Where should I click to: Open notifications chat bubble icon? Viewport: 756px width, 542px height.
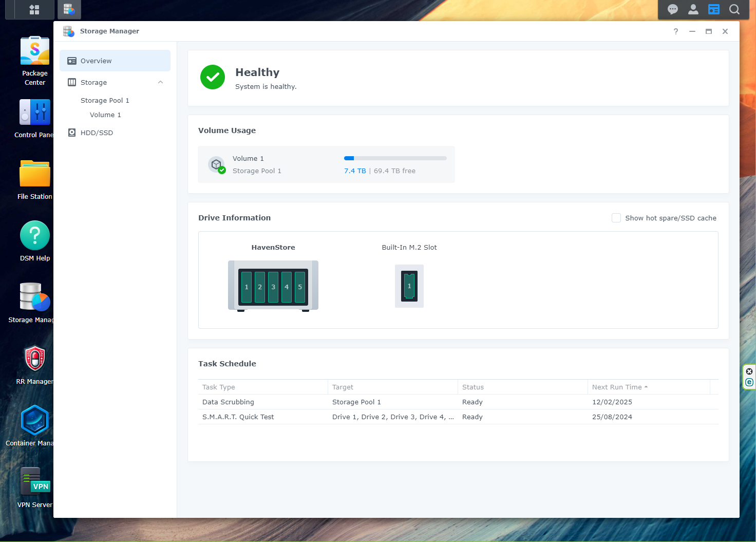[x=673, y=9]
